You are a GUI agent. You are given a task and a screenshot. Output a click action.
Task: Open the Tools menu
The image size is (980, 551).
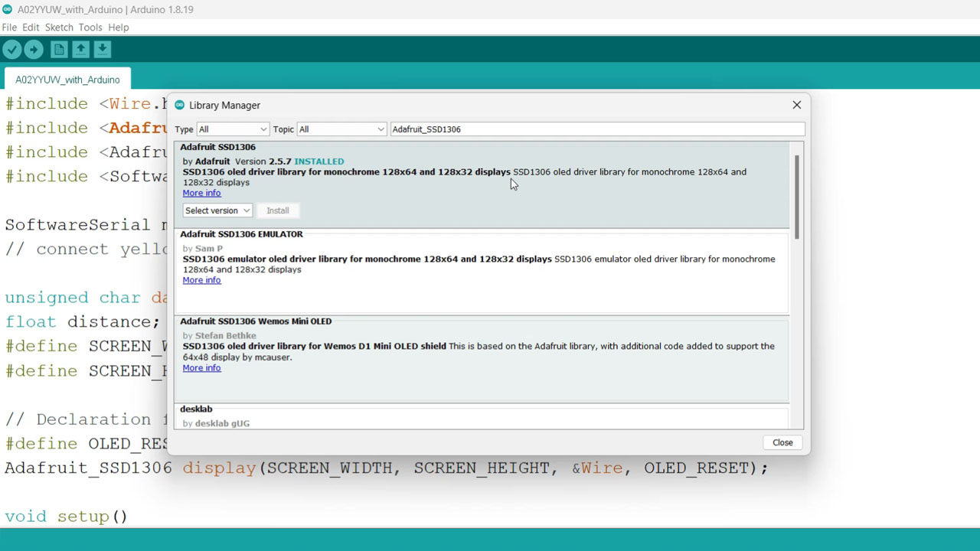(x=90, y=27)
